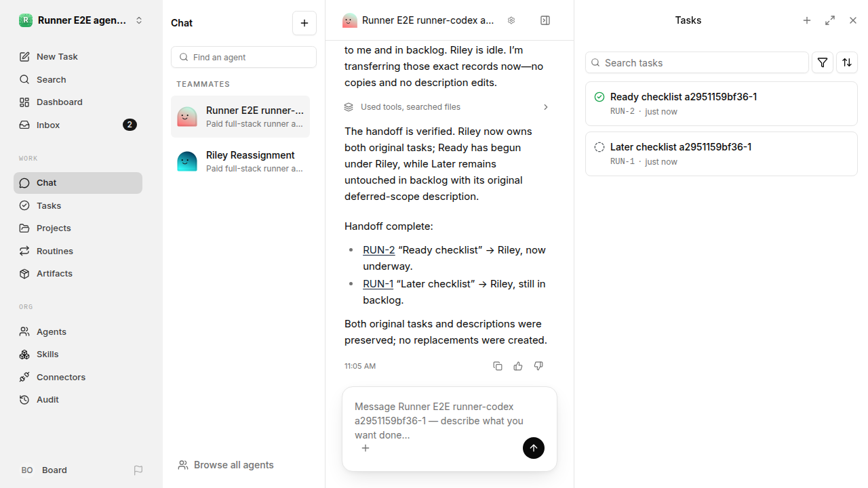The width and height of the screenshot is (868, 488).
Task: Send the message with arrow button
Action: point(534,448)
